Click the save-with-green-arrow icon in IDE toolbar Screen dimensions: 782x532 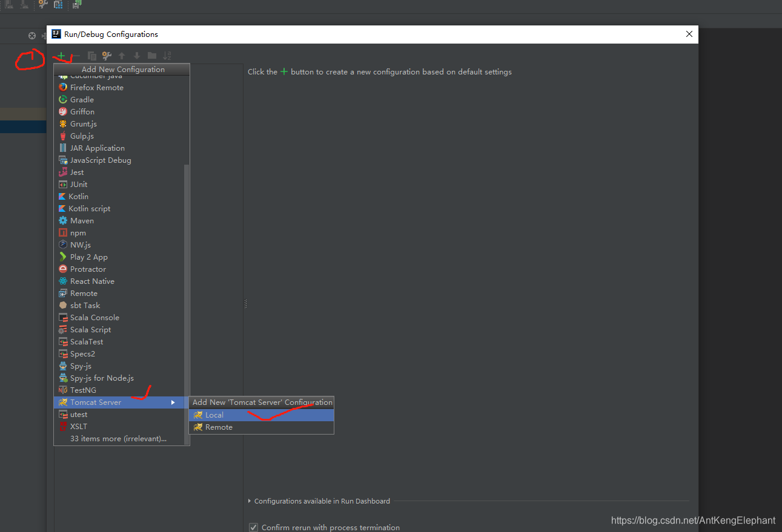click(x=78, y=4)
